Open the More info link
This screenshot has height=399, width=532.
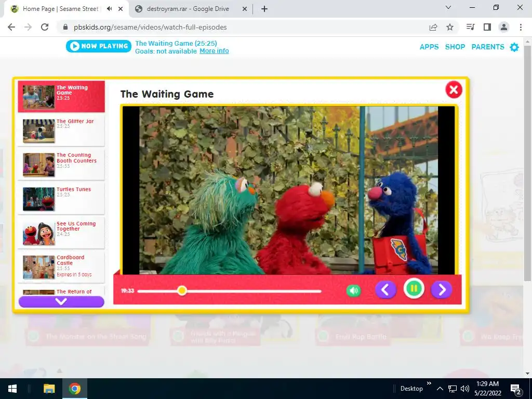[x=214, y=51]
